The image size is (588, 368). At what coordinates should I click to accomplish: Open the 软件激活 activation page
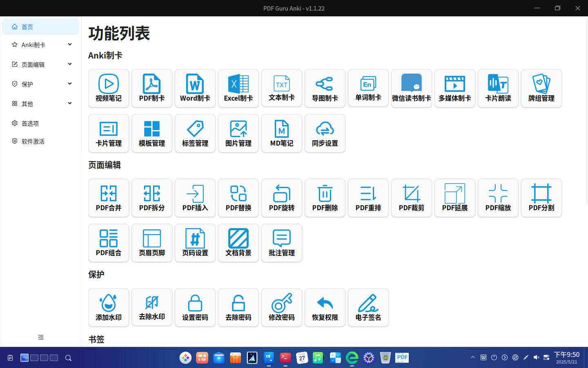tap(41, 141)
